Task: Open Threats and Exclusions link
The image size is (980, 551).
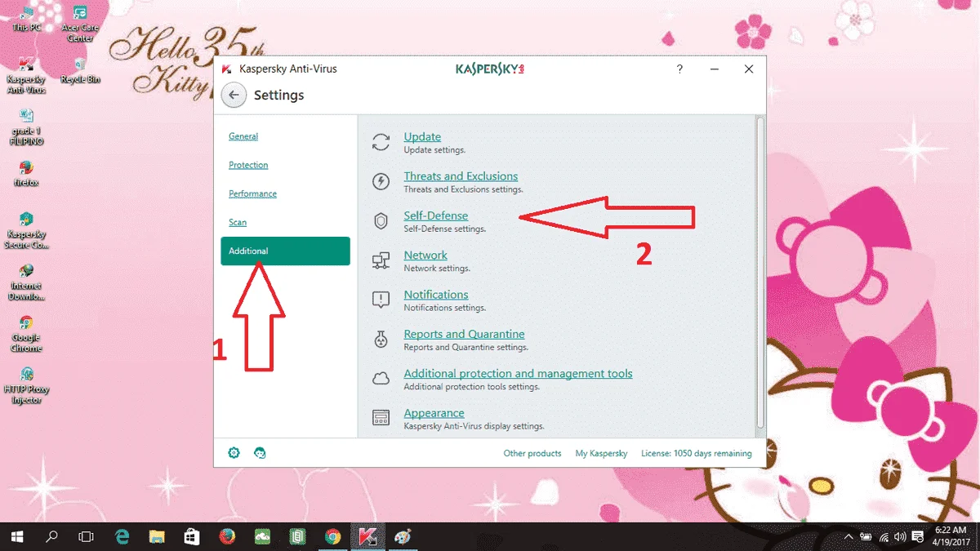Action: coord(461,176)
